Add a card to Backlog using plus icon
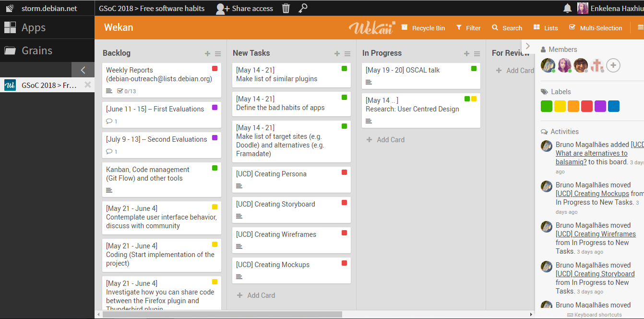The image size is (644, 319). tap(207, 54)
